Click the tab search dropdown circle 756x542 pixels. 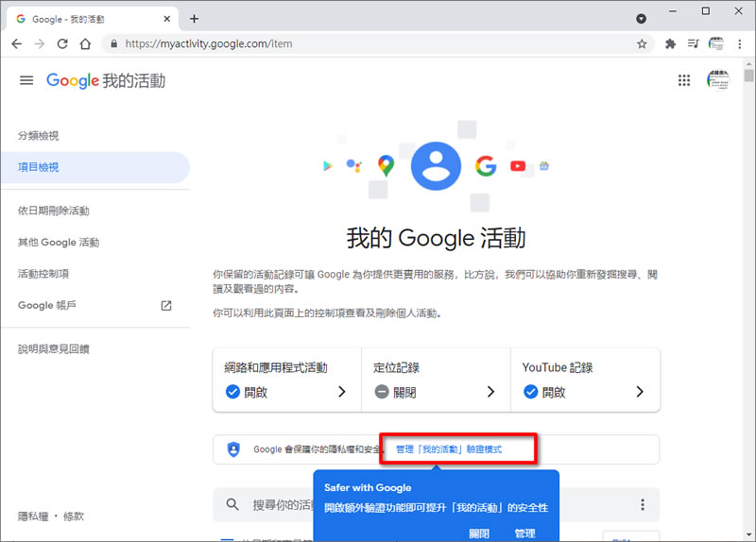click(642, 19)
